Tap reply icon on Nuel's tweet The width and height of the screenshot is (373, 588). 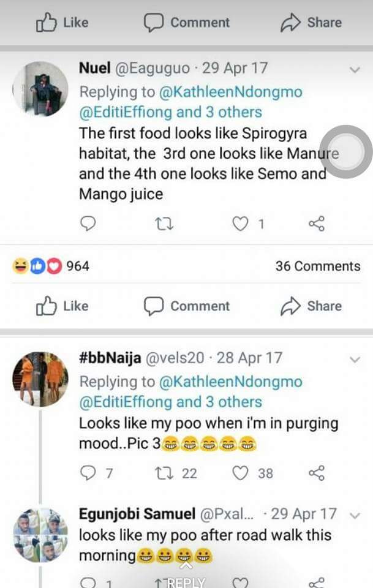click(x=88, y=224)
